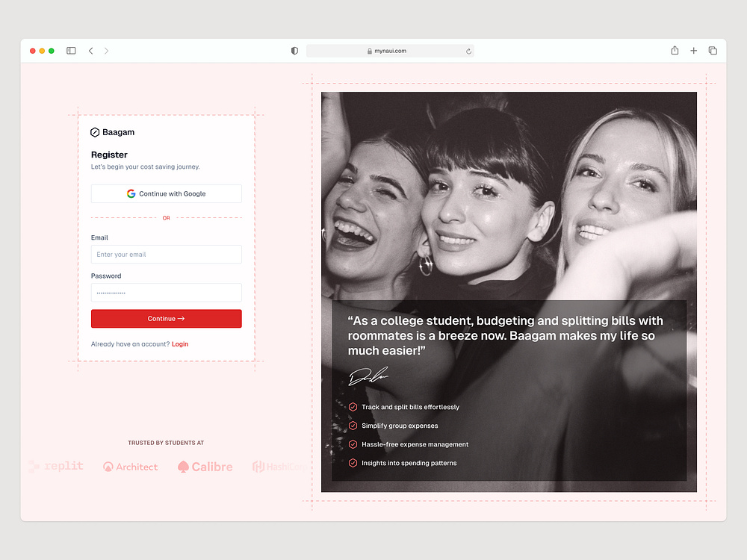747x560 pixels.
Task: Open a new tab with the plus icon
Action: 693,50
